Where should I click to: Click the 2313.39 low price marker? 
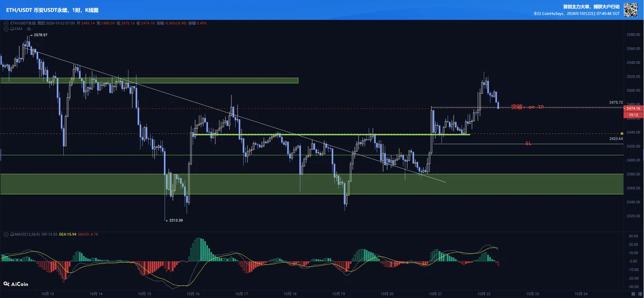[173, 220]
